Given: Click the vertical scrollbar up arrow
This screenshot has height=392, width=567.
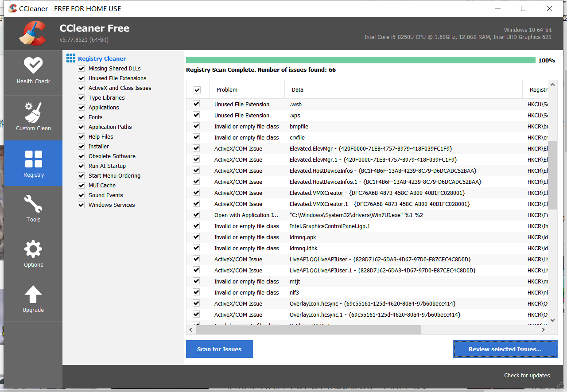Looking at the screenshot, I should tap(552, 85).
